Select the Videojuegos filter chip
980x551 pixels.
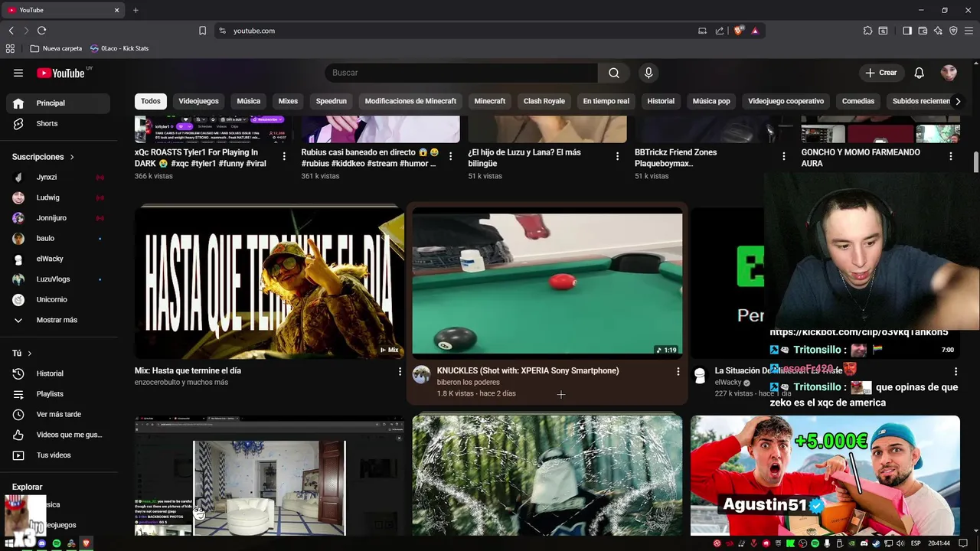click(198, 101)
